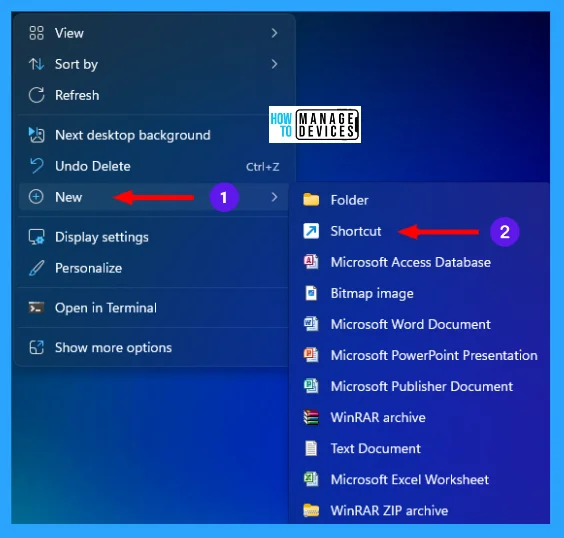This screenshot has width=564, height=538.
Task: Click the Next desktop background picture icon
Action: [x=36, y=135]
